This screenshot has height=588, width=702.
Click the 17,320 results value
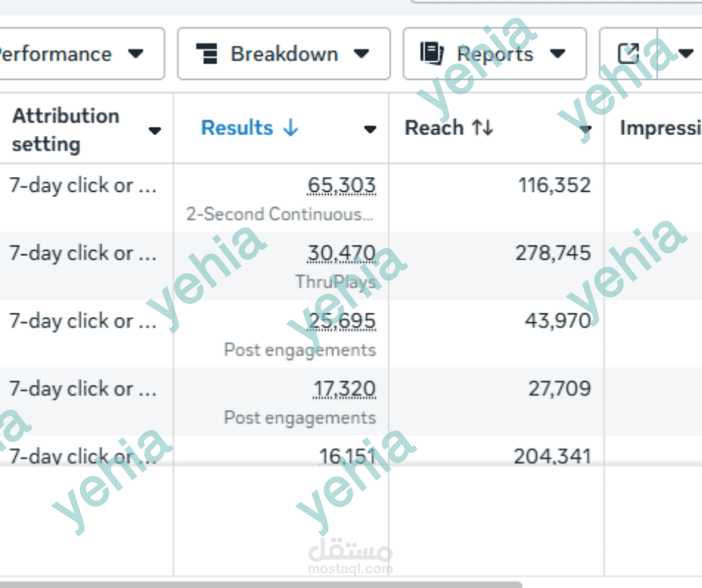coord(344,389)
